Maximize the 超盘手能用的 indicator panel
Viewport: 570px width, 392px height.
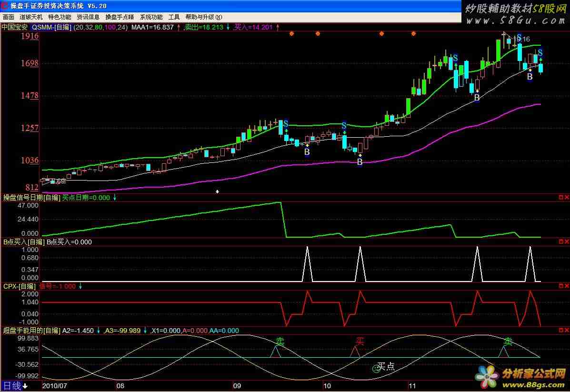[x=561, y=330]
